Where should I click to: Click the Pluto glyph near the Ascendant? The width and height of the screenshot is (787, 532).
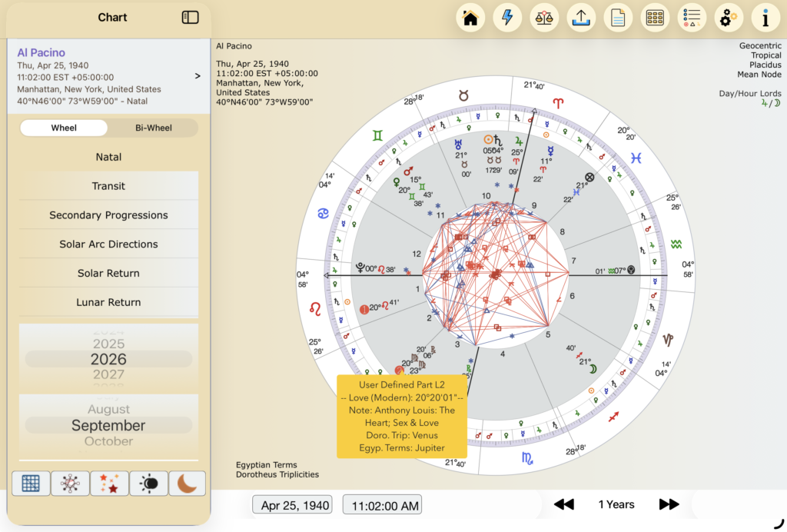coord(360,268)
